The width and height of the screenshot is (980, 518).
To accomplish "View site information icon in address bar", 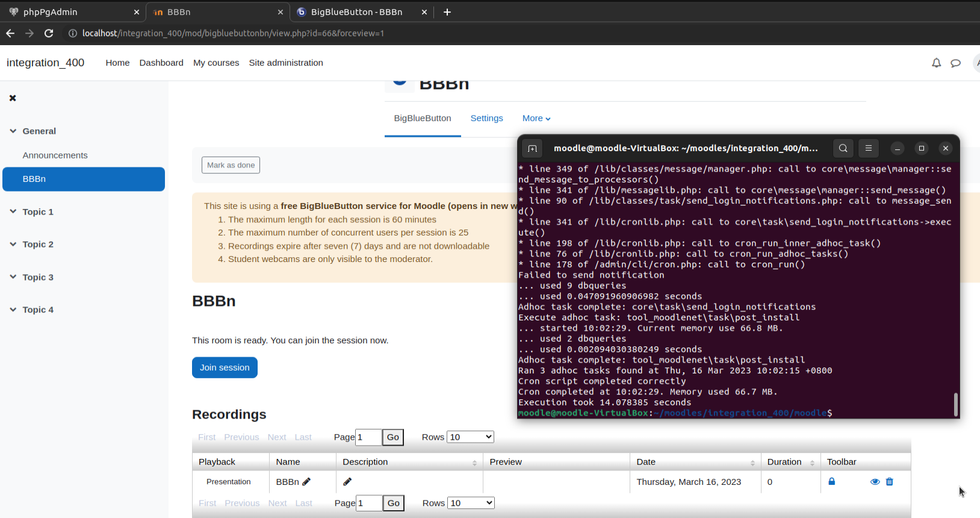I will [73, 33].
